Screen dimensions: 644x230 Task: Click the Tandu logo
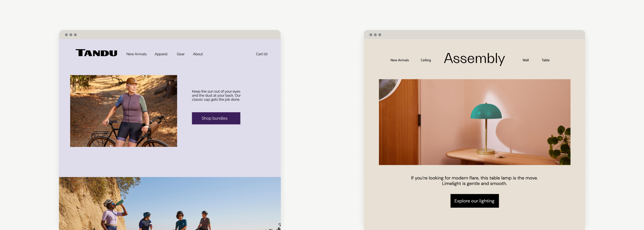(96, 53)
